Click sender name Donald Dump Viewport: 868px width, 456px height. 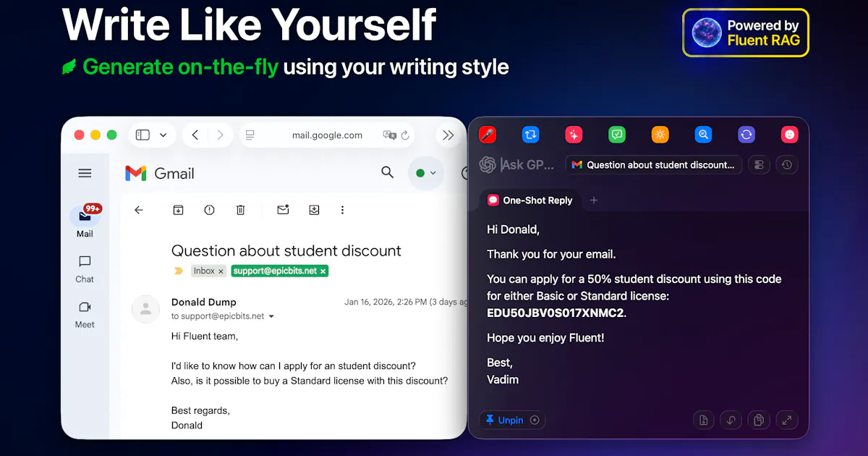point(204,303)
